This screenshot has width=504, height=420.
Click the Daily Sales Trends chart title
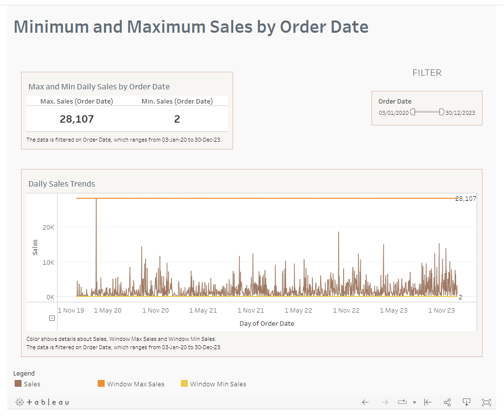click(x=62, y=184)
